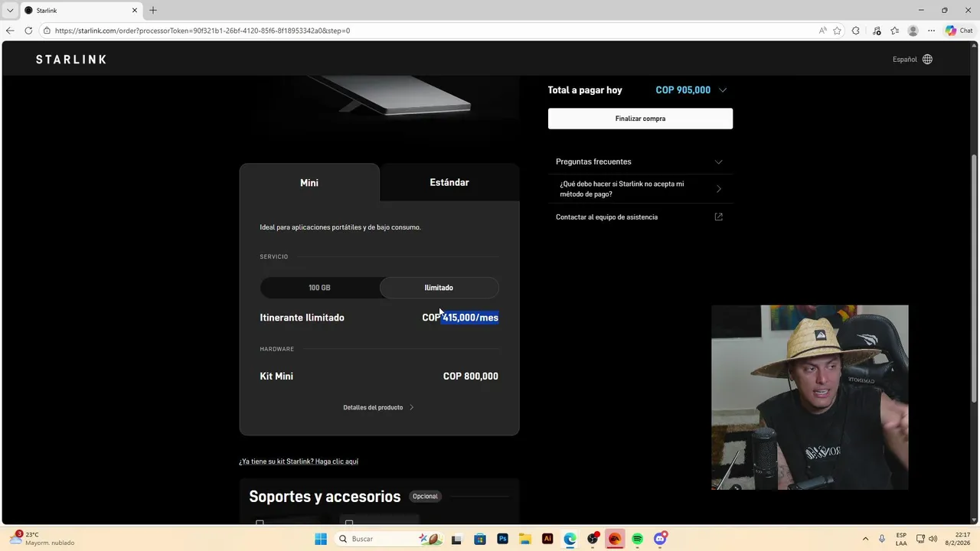Open the tab search dropdown arrow
This screenshot has height=551, width=980.
point(10,10)
